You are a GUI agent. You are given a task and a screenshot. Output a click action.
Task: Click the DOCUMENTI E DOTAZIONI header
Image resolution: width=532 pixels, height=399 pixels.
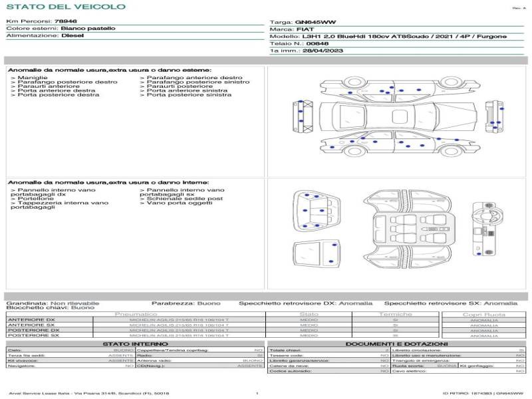(396, 344)
